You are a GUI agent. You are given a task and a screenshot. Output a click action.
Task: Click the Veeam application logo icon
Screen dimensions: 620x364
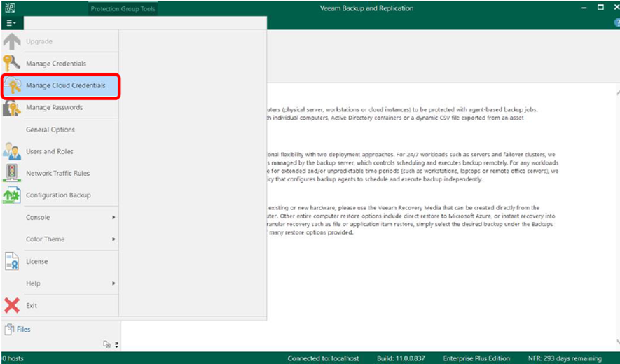(11, 8)
